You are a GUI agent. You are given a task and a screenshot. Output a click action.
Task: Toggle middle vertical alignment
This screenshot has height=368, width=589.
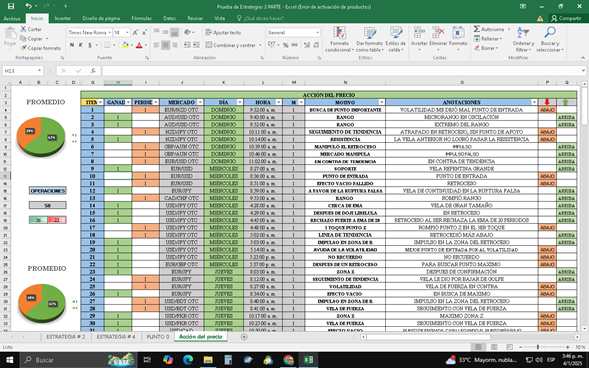[165, 33]
